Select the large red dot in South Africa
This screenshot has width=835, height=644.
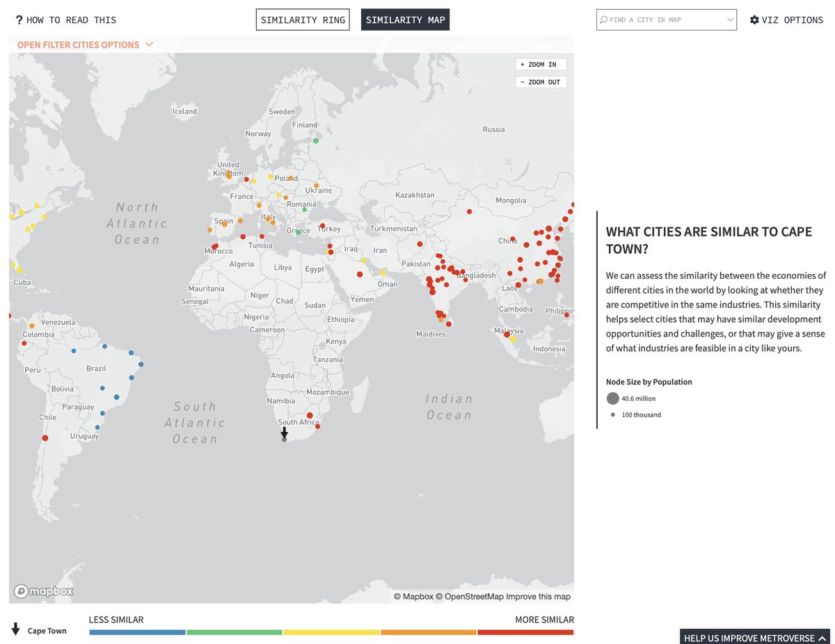310,415
